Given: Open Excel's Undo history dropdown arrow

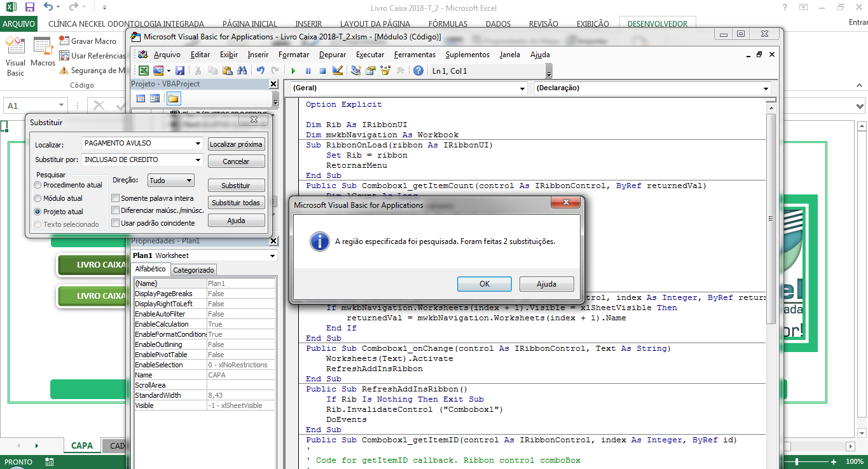Looking at the screenshot, I should (59, 8).
